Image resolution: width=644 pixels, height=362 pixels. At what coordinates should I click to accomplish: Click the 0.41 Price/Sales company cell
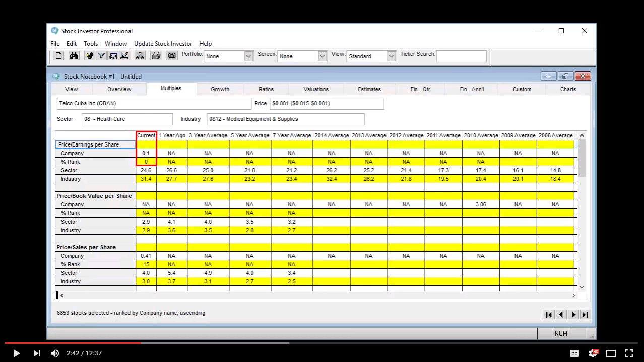(x=146, y=256)
